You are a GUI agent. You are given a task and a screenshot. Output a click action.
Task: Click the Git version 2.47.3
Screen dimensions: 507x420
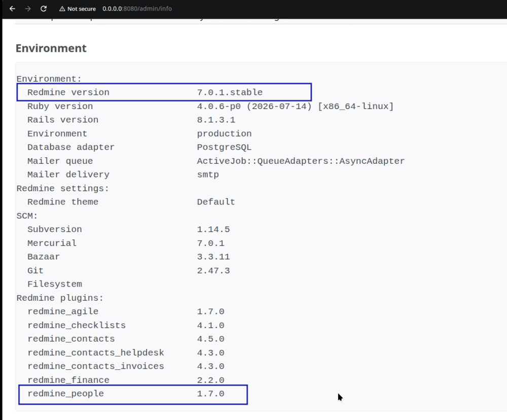(x=213, y=271)
